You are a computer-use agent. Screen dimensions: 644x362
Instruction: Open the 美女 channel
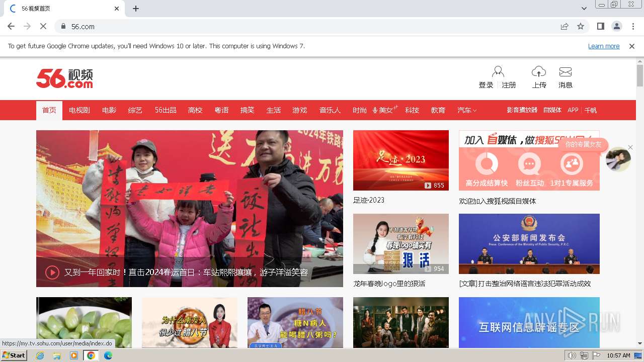(385, 110)
